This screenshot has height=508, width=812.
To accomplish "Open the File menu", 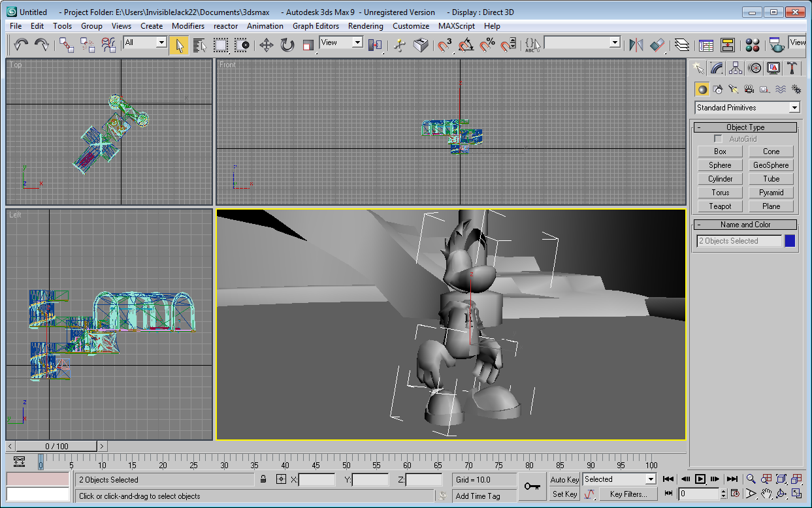I will (x=16, y=26).
